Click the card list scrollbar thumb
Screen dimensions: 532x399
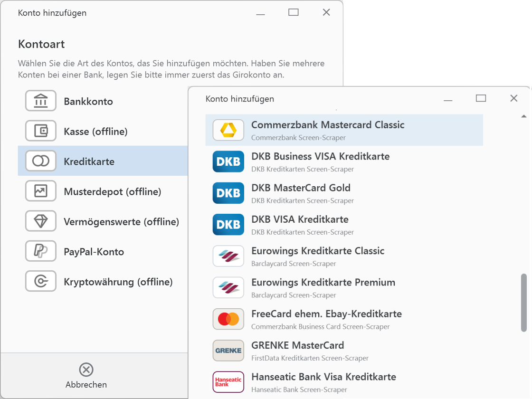523,302
